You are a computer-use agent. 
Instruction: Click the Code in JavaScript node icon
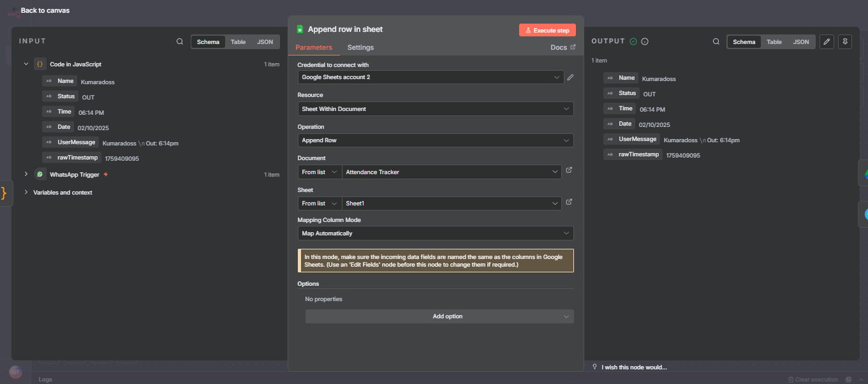[x=40, y=64]
